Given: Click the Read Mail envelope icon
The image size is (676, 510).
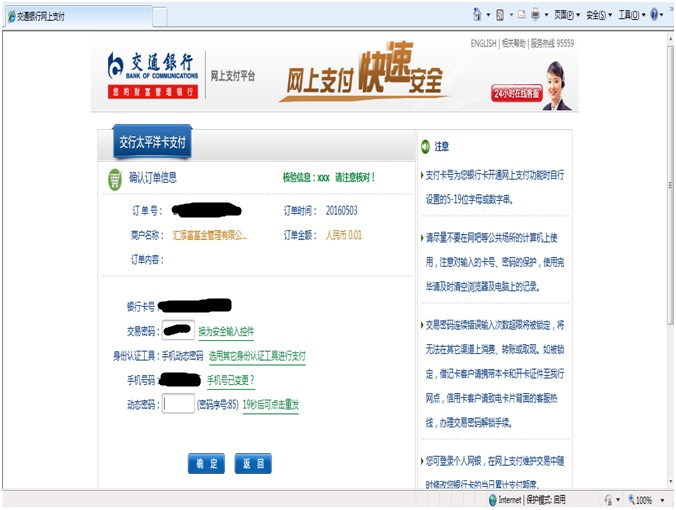Looking at the screenshot, I should click(521, 15).
